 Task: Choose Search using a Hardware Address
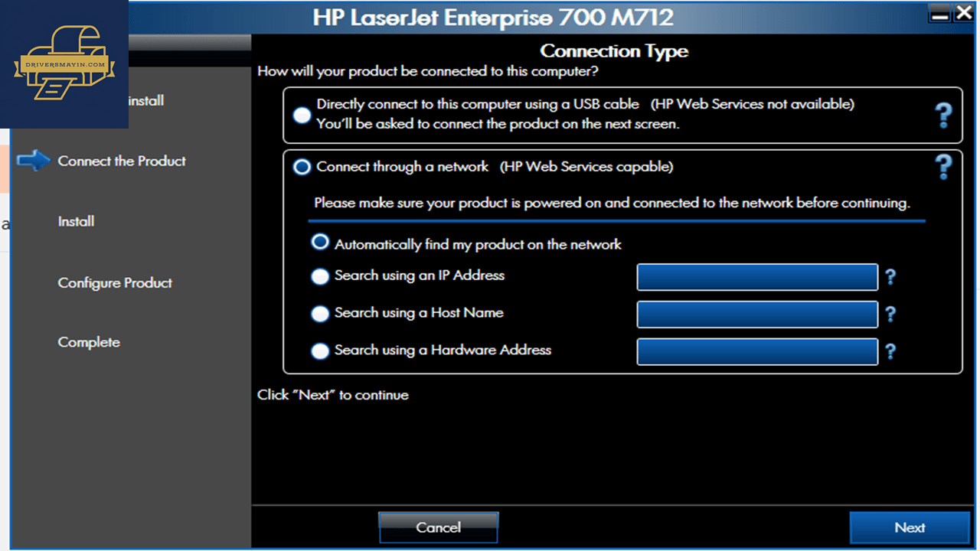[x=320, y=351]
